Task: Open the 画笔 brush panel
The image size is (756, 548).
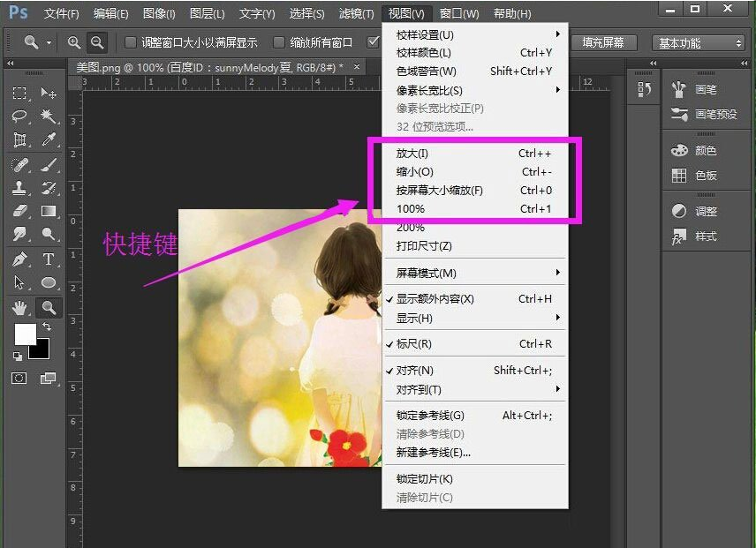Action: coord(694,89)
